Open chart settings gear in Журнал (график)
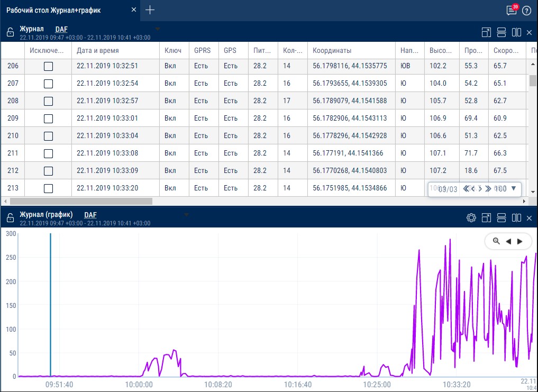 point(471,217)
